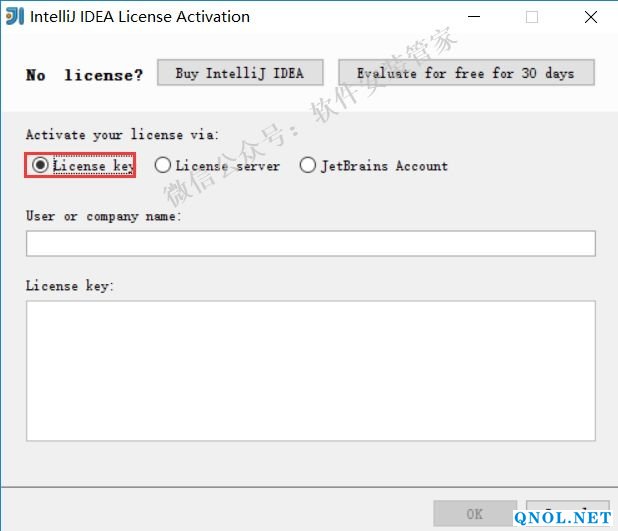Select the License key radio button

click(x=40, y=166)
